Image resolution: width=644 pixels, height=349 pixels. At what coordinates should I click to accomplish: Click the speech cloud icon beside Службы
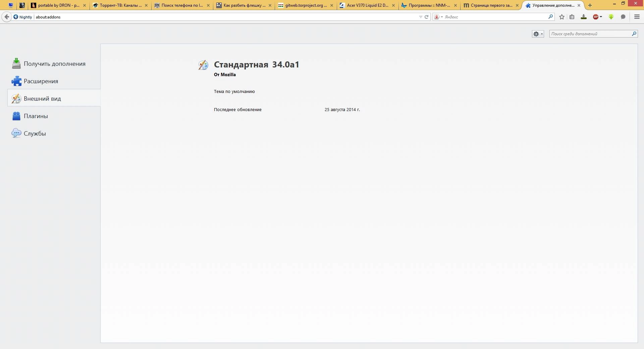point(16,133)
